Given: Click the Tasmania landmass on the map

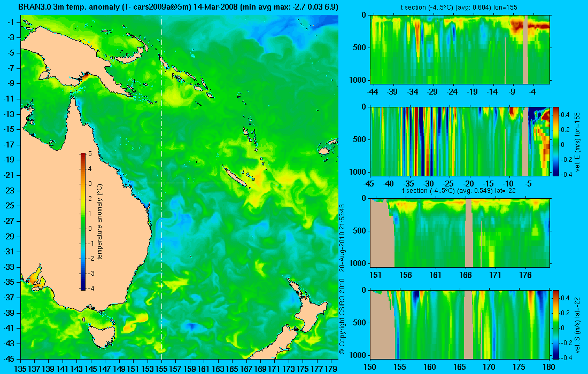Looking at the screenshot, I should tap(102, 336).
